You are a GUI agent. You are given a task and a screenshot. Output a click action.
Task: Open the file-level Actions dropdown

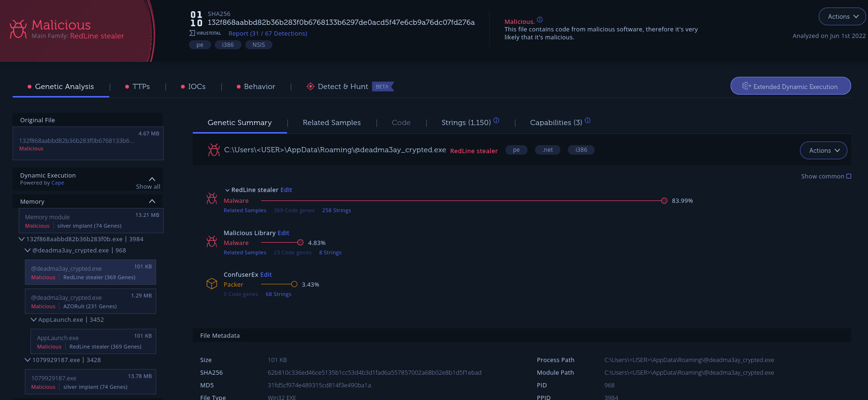[x=823, y=150]
